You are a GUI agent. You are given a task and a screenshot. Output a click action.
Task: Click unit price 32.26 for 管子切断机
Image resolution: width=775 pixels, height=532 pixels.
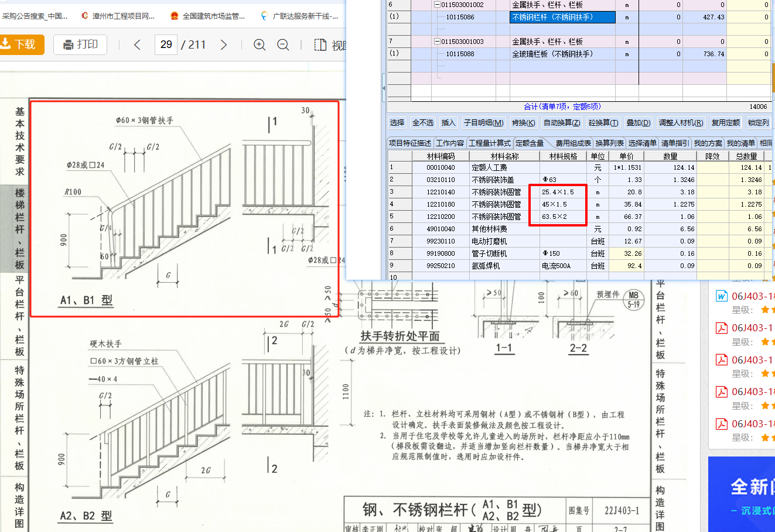click(x=626, y=253)
